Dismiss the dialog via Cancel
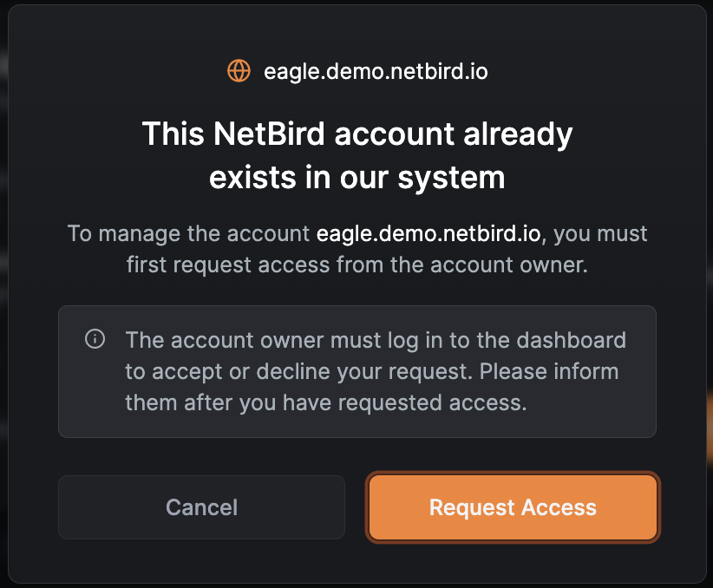Image resolution: width=713 pixels, height=588 pixels. click(x=201, y=507)
